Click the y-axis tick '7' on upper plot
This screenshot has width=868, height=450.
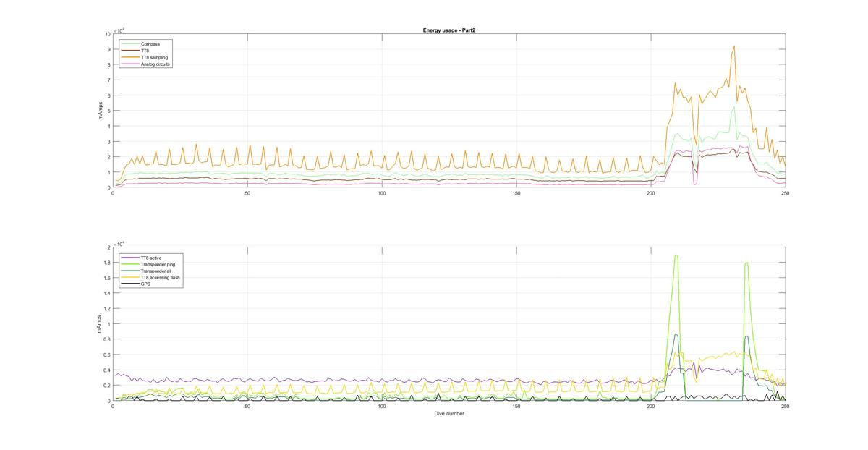point(109,80)
